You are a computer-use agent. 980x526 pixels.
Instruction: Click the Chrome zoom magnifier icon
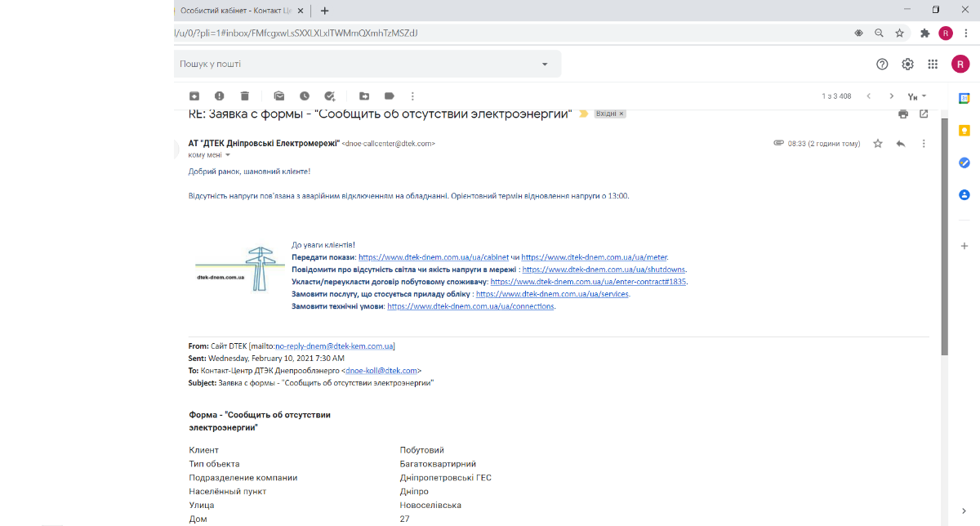pos(879,33)
